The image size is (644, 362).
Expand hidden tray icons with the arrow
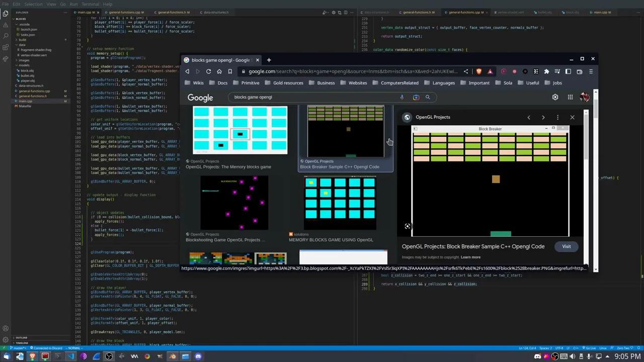pyautogui.click(x=607, y=356)
